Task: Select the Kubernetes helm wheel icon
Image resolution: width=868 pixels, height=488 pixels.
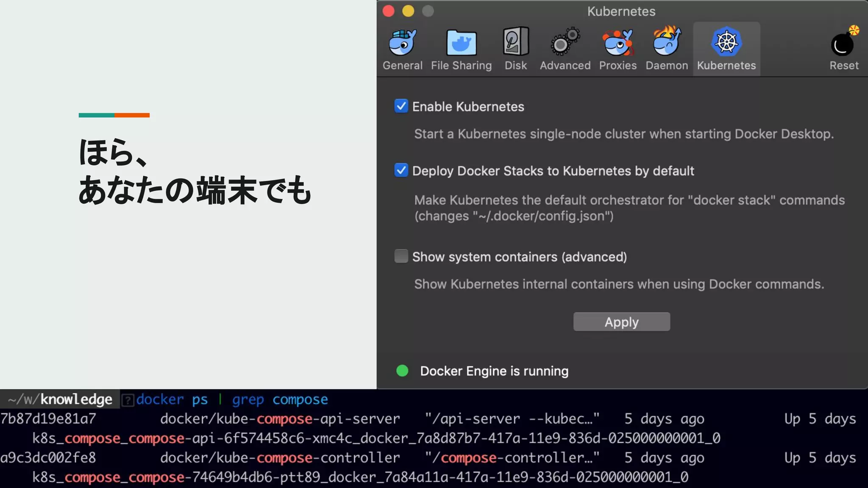Action: [x=726, y=42]
